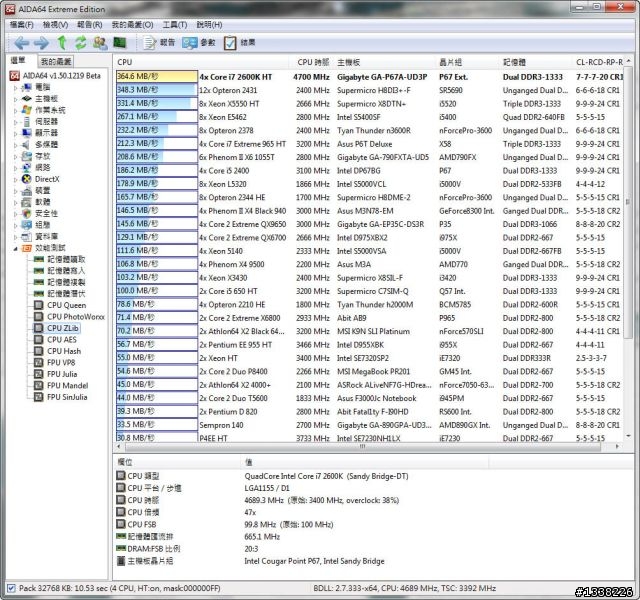Open the 記憶體複製 memory copy benchmark
The image size is (640, 600).
[x=60, y=282]
